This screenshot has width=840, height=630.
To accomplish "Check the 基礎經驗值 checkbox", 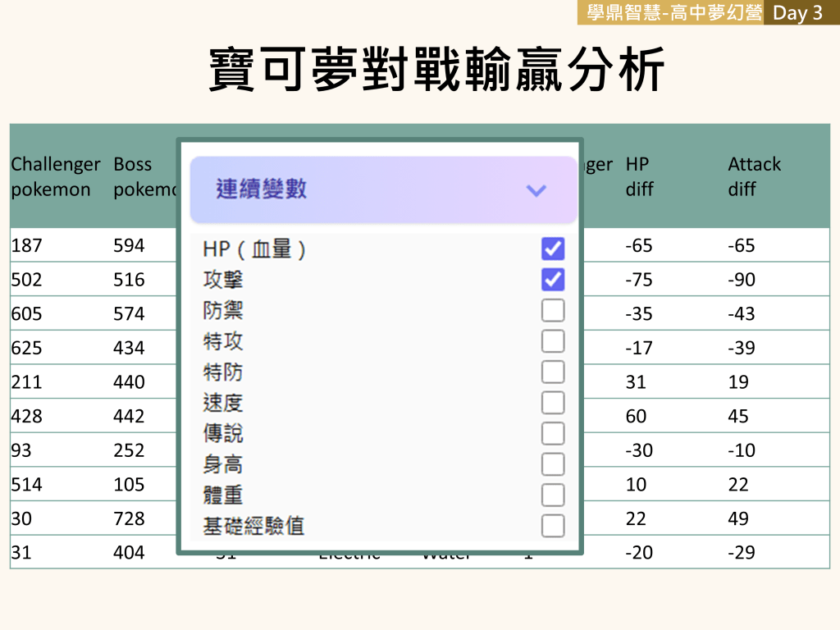I will point(553,526).
